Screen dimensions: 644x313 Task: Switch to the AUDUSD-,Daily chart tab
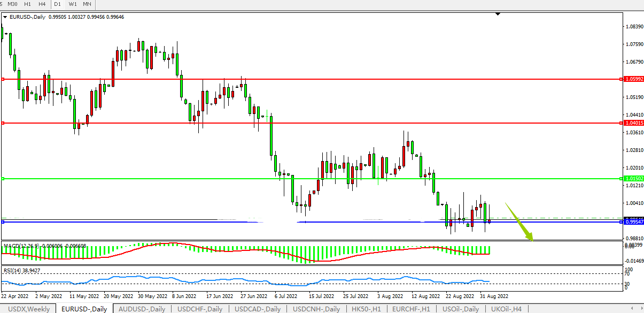click(x=142, y=309)
